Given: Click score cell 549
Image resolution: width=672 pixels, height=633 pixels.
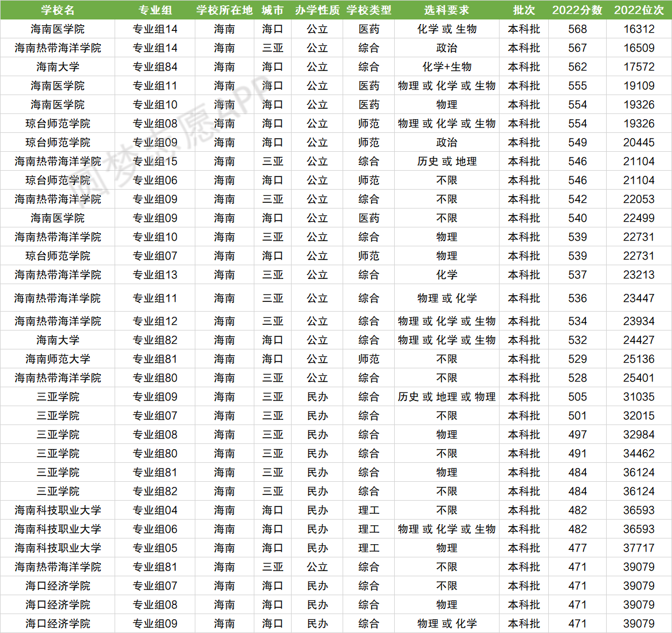Looking at the screenshot, I should click(577, 142).
